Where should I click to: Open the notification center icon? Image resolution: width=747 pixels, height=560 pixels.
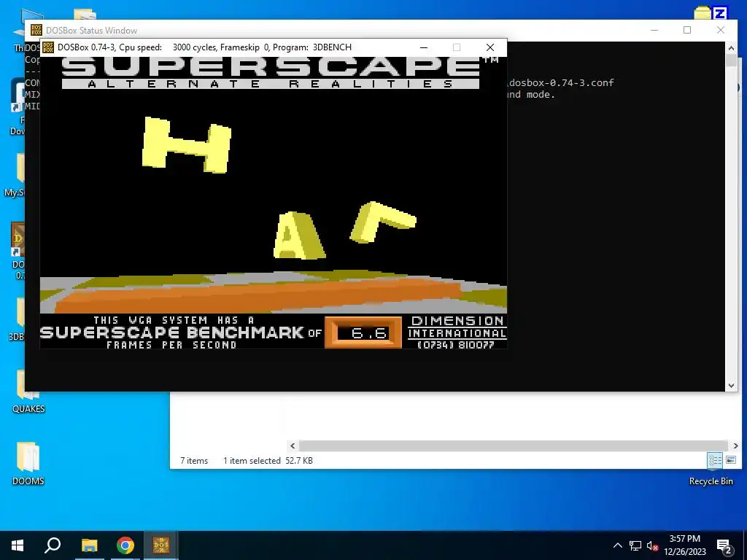coord(724,546)
